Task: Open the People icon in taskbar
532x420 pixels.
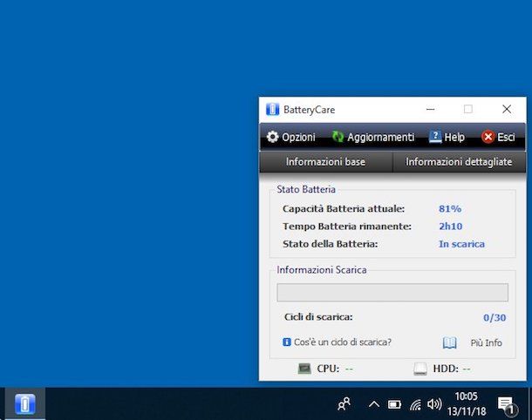Action: (x=344, y=403)
